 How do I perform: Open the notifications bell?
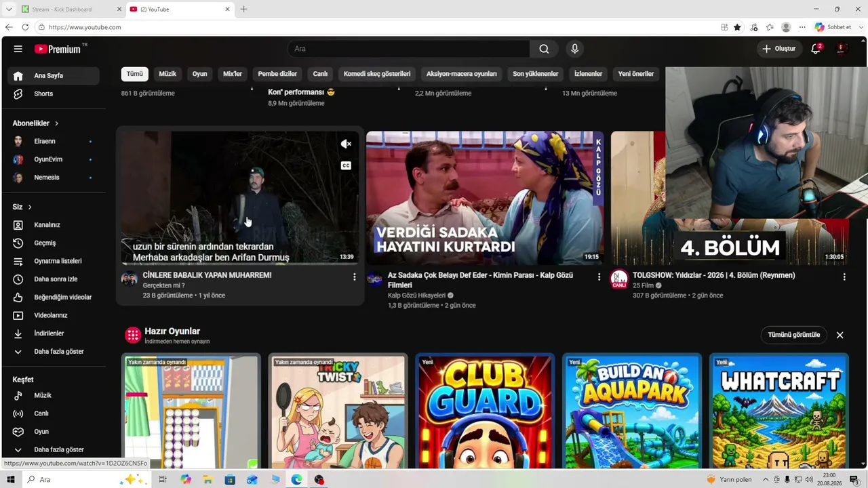point(816,49)
